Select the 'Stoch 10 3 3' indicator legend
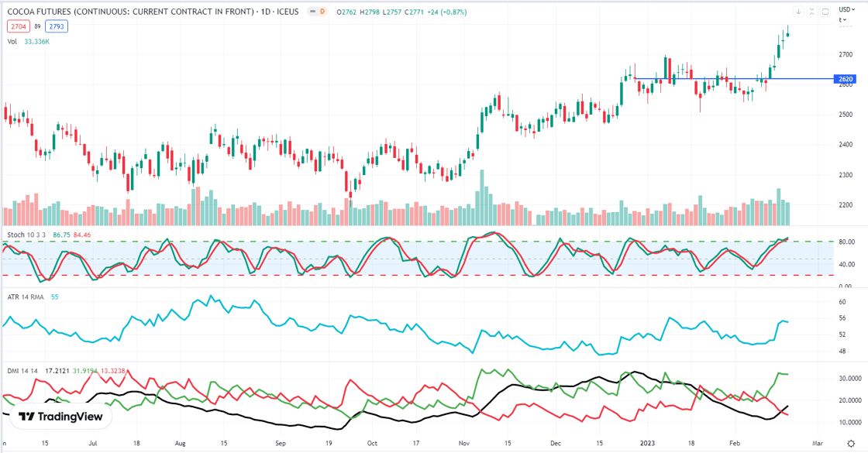Image resolution: width=868 pixels, height=453 pixels. click(27, 235)
